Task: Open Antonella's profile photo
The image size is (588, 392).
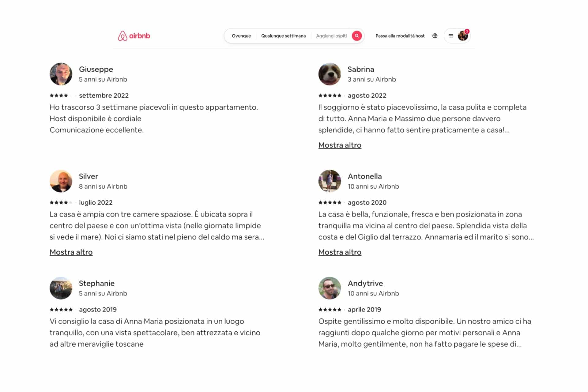Action: 330,181
